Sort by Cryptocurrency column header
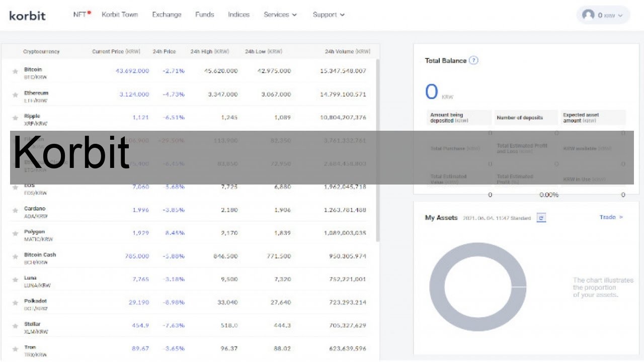644x362 pixels. (41, 52)
